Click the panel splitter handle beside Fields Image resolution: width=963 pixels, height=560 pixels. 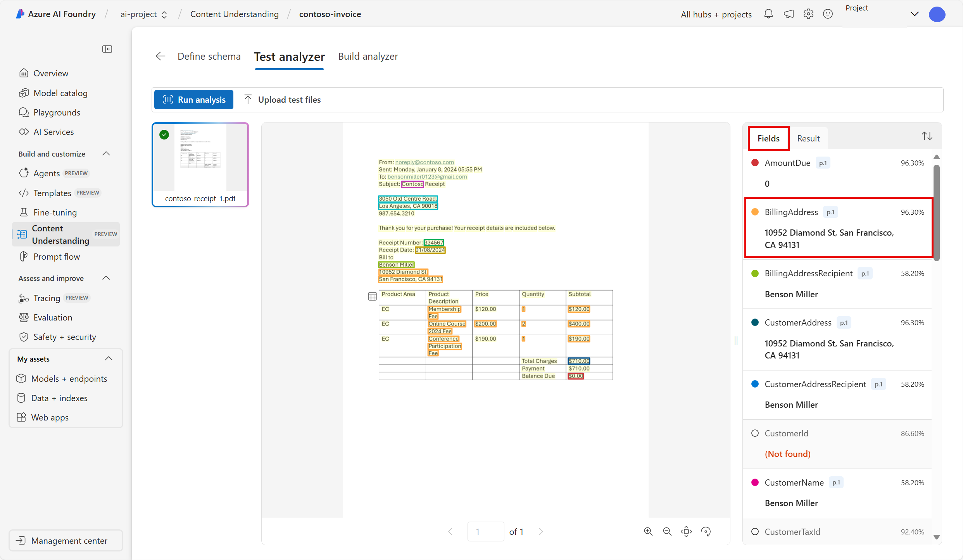coord(736,341)
